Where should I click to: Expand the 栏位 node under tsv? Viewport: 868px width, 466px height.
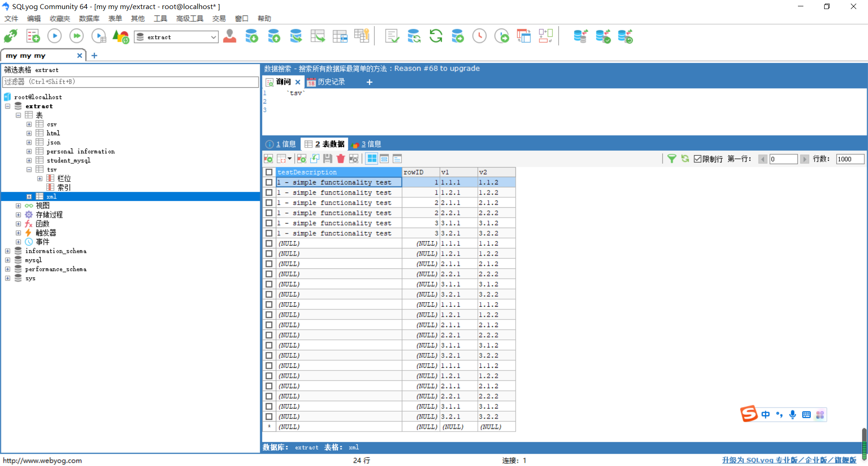(40, 179)
